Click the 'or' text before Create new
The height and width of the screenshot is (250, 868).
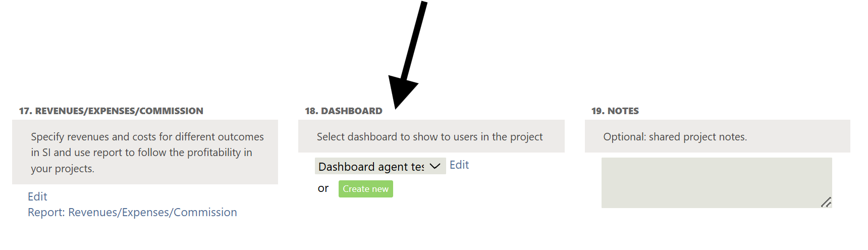point(323,188)
